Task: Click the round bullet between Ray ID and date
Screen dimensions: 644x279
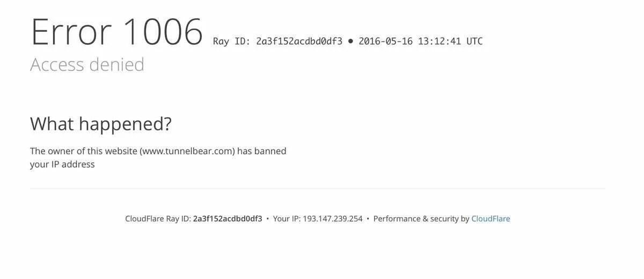Action: click(x=350, y=41)
